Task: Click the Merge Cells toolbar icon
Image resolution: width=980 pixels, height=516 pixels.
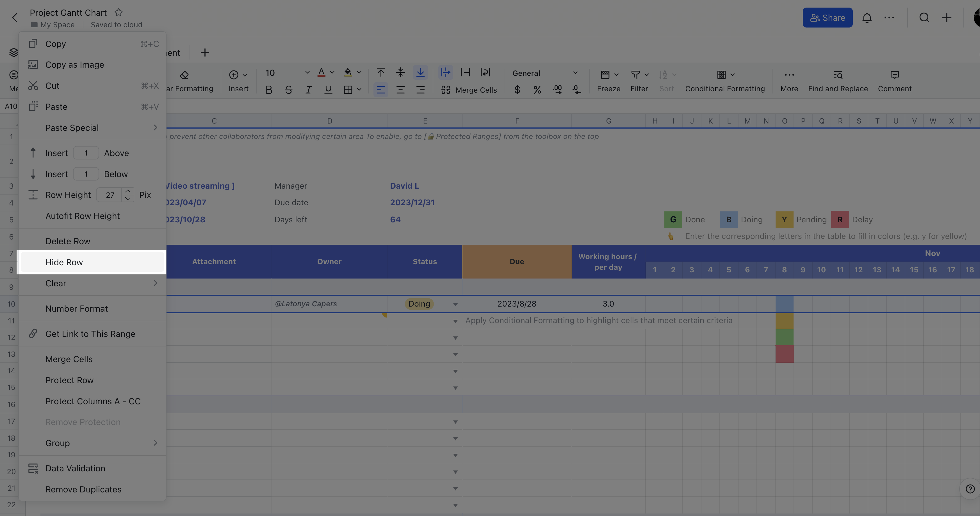Action: coord(445,90)
